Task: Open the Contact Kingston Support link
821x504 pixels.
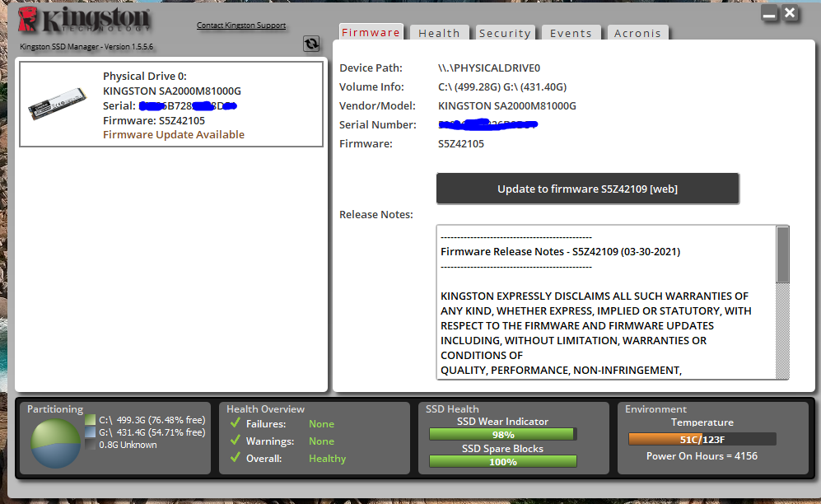Action: pyautogui.click(x=241, y=26)
